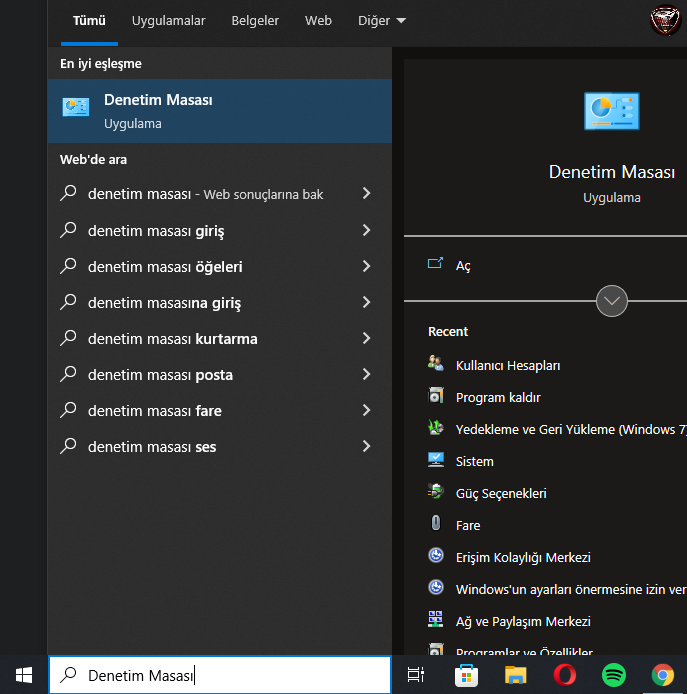Open Ağ ve Paylaşım Merkezi link

(522, 621)
